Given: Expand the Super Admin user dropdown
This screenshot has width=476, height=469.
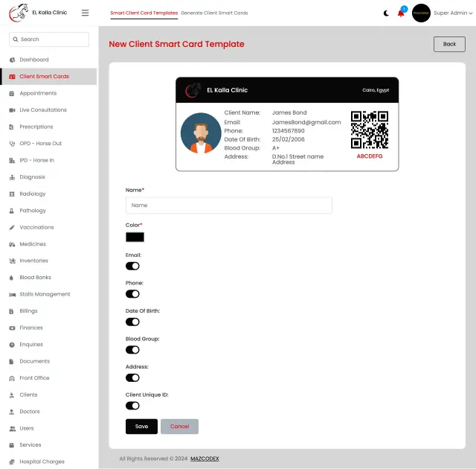Looking at the screenshot, I should (453, 13).
